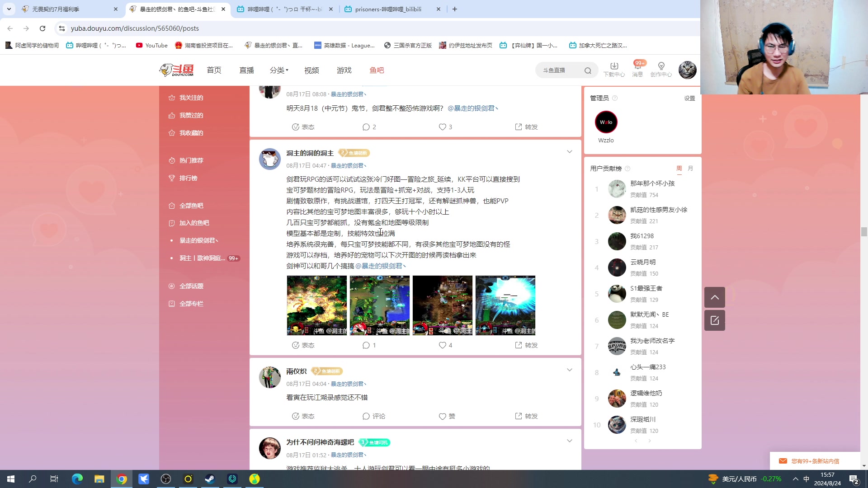Like 洞主's post via the heart icon
This screenshot has height=488, width=868.
[442, 345]
